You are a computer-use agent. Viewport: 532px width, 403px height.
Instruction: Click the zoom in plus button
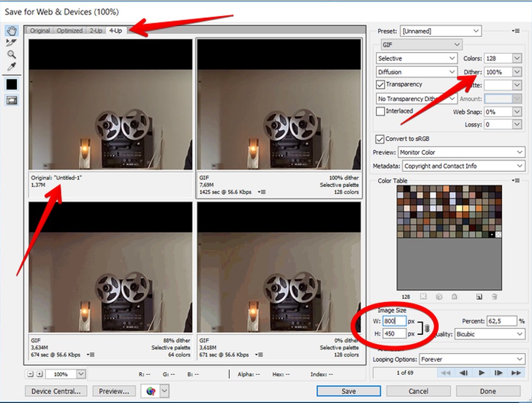(39, 374)
